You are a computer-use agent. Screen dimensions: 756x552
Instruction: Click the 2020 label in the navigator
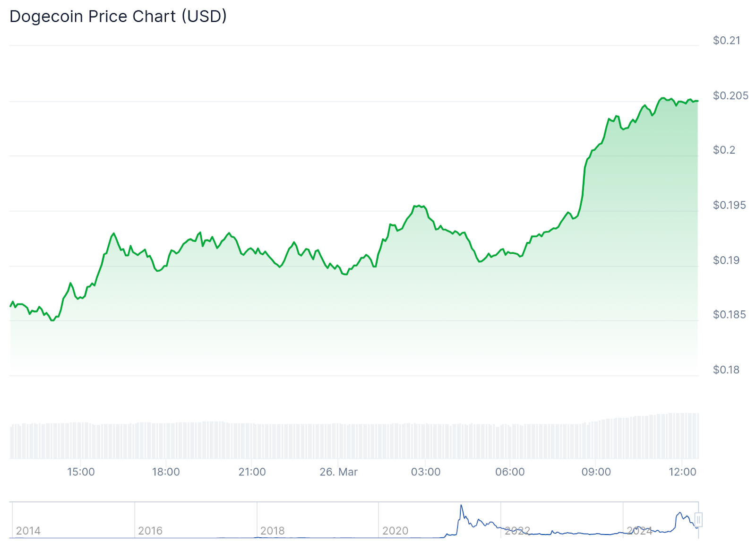tap(395, 531)
